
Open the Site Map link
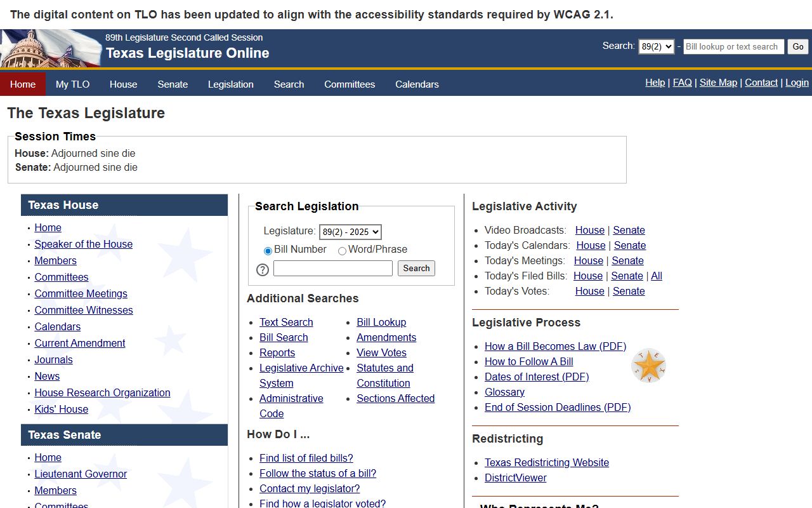coord(718,83)
